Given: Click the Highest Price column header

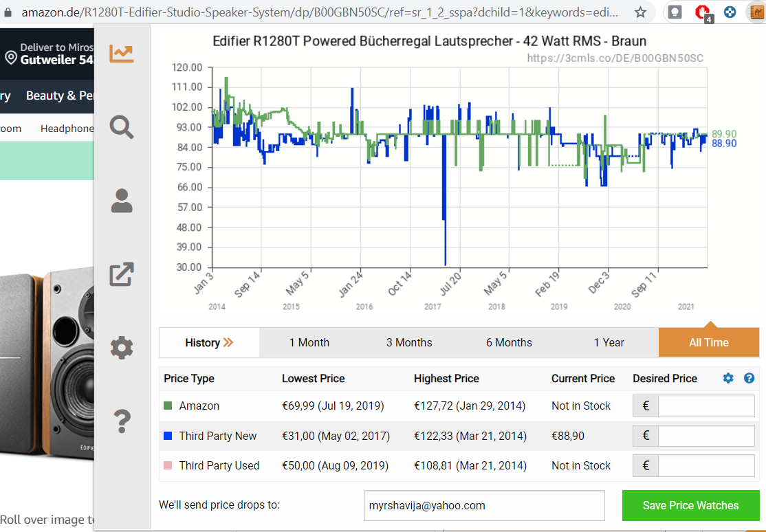Looking at the screenshot, I should pyautogui.click(x=446, y=379).
